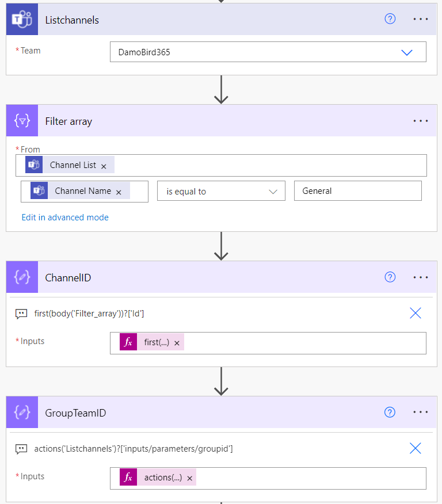The image size is (442, 504).
Task: Remove the Channel Name token
Action: [119, 192]
